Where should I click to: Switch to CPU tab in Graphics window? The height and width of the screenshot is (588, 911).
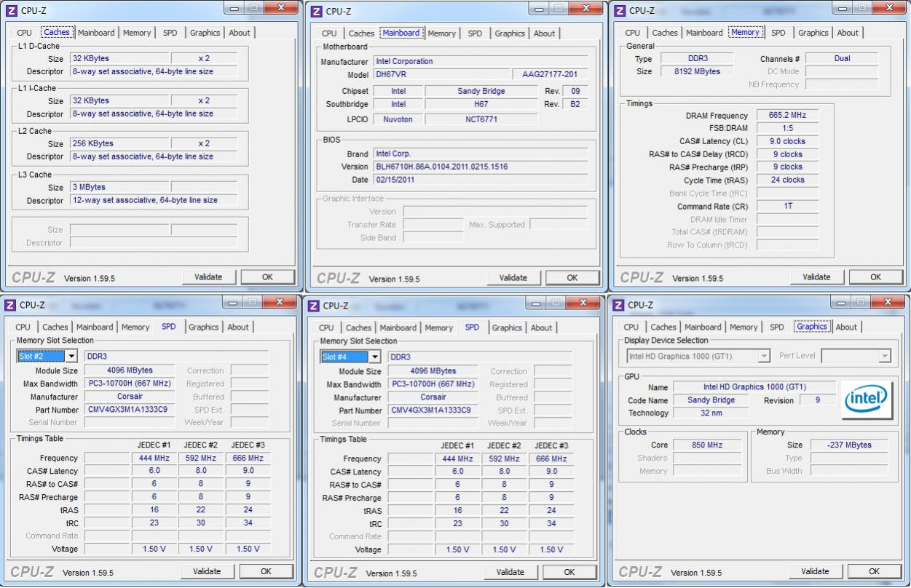tap(631, 327)
